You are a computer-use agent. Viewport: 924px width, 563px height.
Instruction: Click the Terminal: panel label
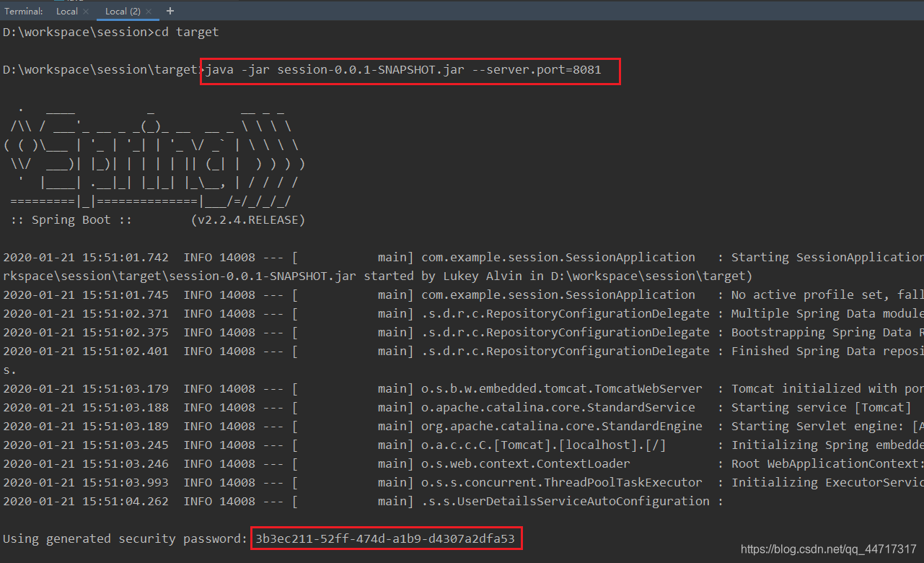(24, 11)
